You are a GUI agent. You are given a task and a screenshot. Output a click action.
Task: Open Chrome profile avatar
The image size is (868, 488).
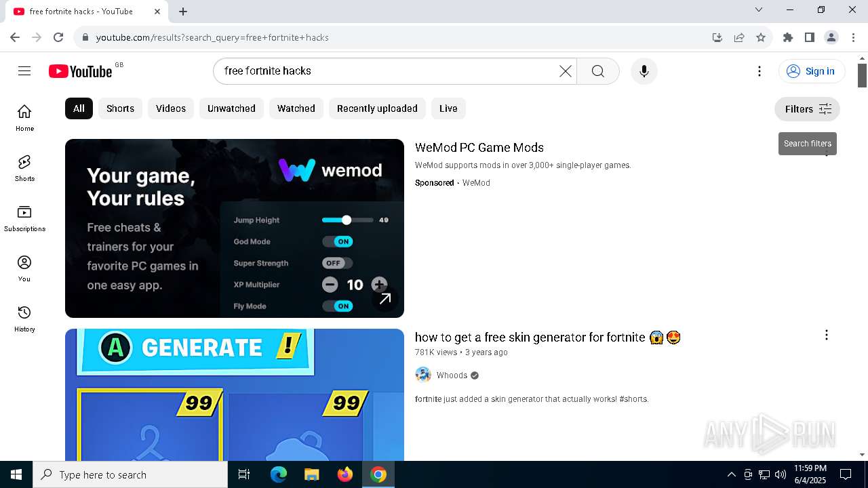pyautogui.click(x=831, y=37)
